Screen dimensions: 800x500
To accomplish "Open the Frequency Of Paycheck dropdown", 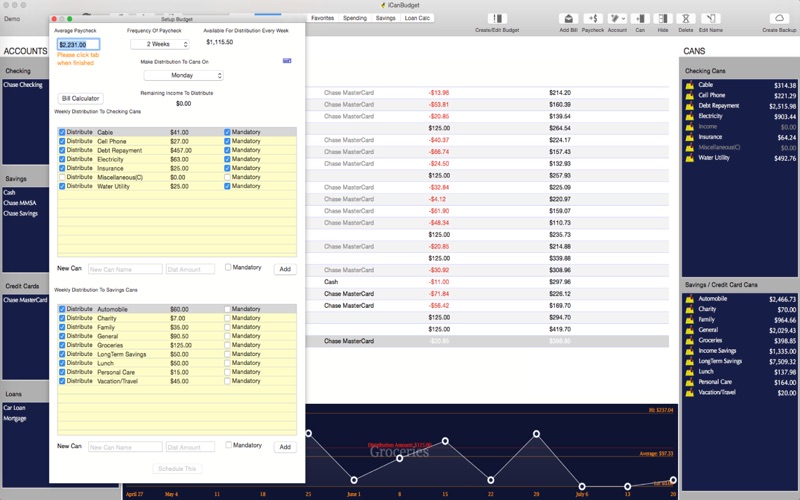I will tap(160, 44).
